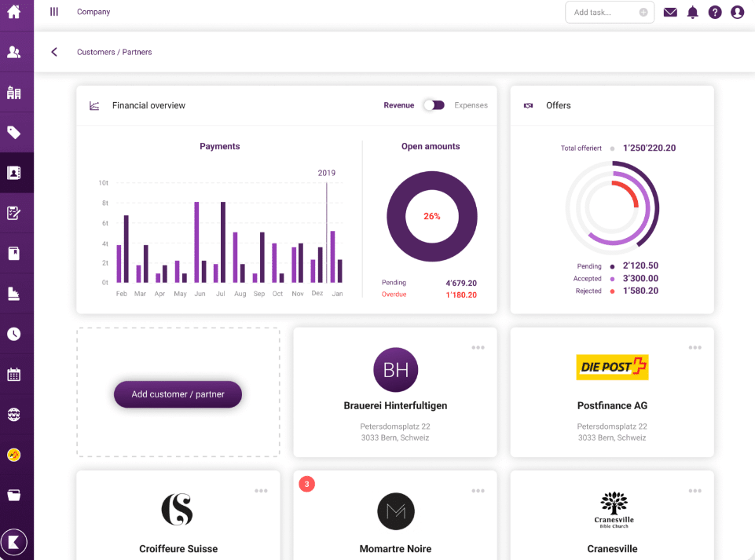Click the Rejected legend dot in Offers

[612, 291]
